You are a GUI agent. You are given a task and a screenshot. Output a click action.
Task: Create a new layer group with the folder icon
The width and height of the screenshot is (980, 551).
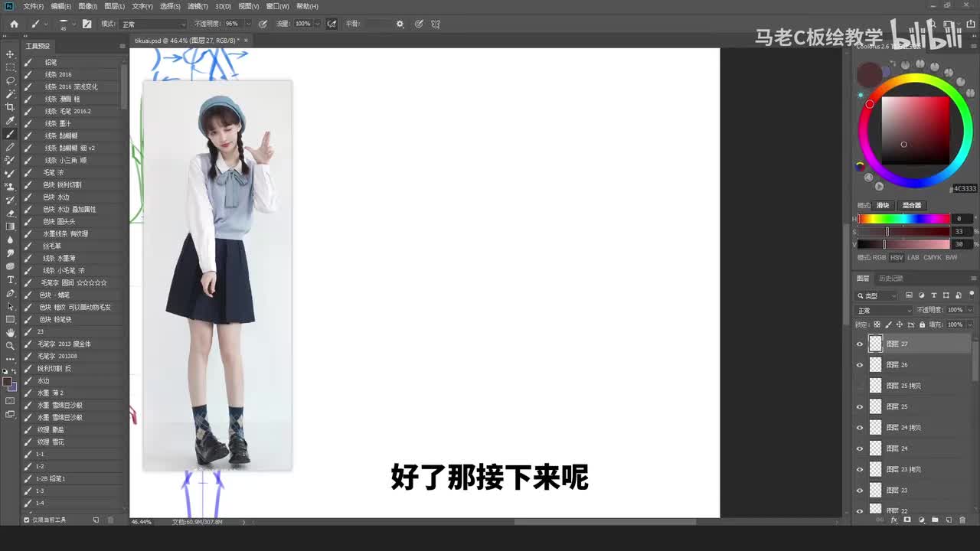click(935, 520)
